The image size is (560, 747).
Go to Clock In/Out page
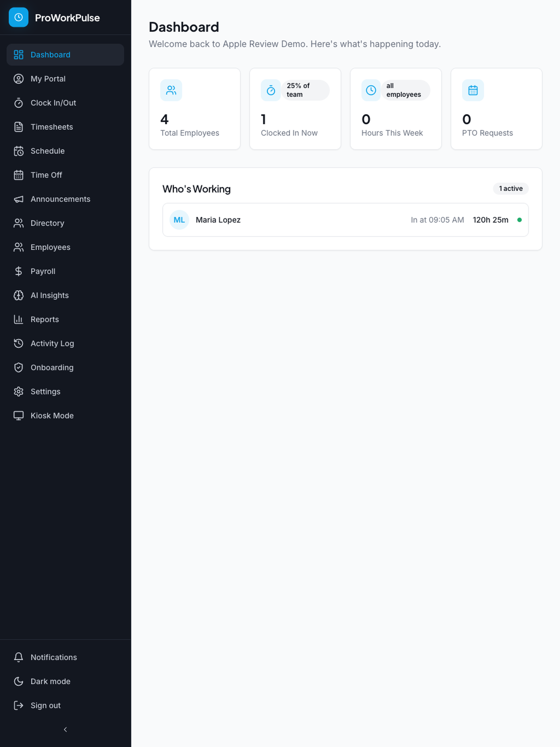66,103
